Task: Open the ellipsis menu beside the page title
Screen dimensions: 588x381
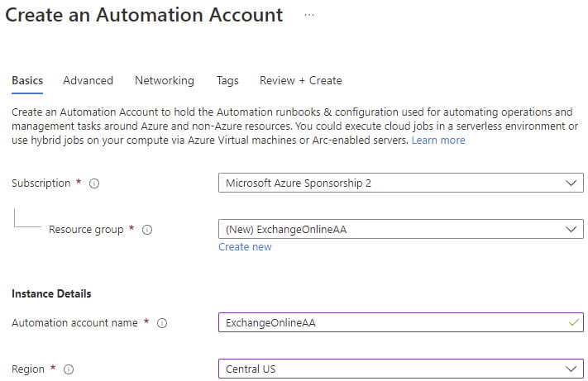Action: [309, 16]
